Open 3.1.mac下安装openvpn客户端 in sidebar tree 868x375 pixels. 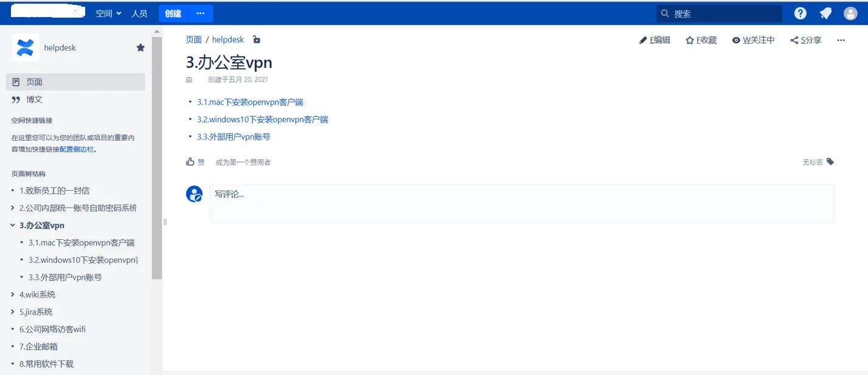pyautogui.click(x=82, y=242)
